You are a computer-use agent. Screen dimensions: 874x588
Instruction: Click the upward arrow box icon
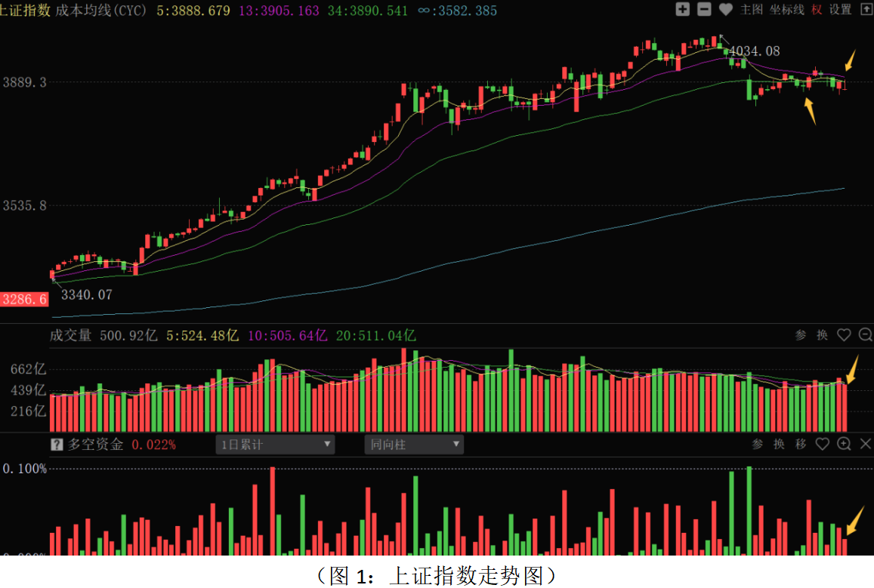pos(865,9)
